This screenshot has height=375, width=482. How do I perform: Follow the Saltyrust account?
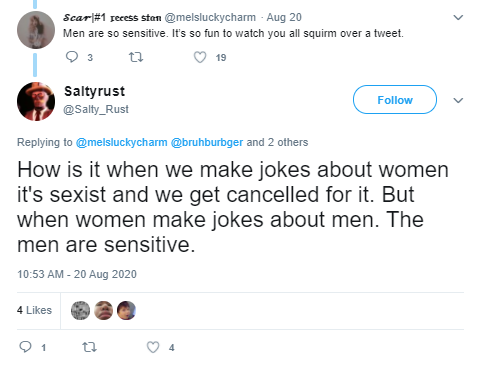coord(395,100)
